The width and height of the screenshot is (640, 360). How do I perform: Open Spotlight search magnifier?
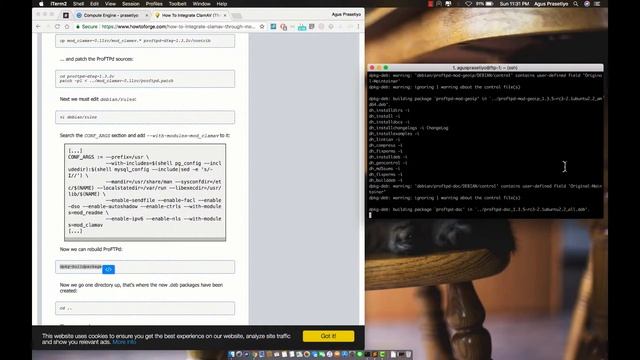(x=576, y=4)
